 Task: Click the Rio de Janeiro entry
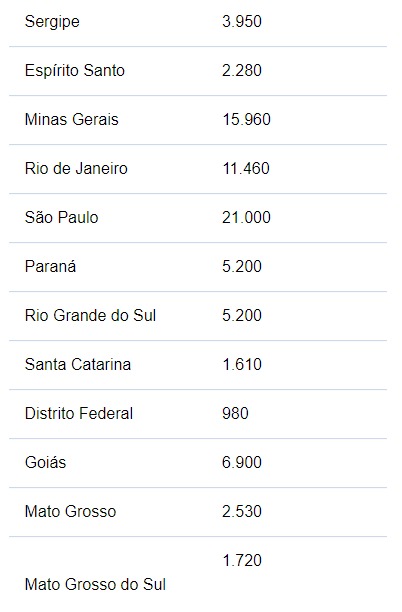click(x=76, y=169)
